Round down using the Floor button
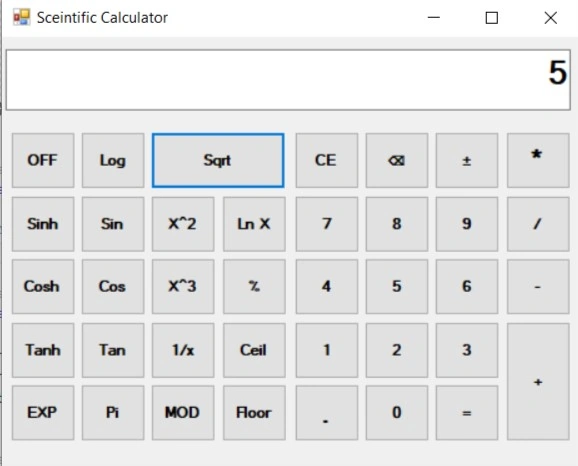This screenshot has height=466, width=578. click(x=254, y=413)
